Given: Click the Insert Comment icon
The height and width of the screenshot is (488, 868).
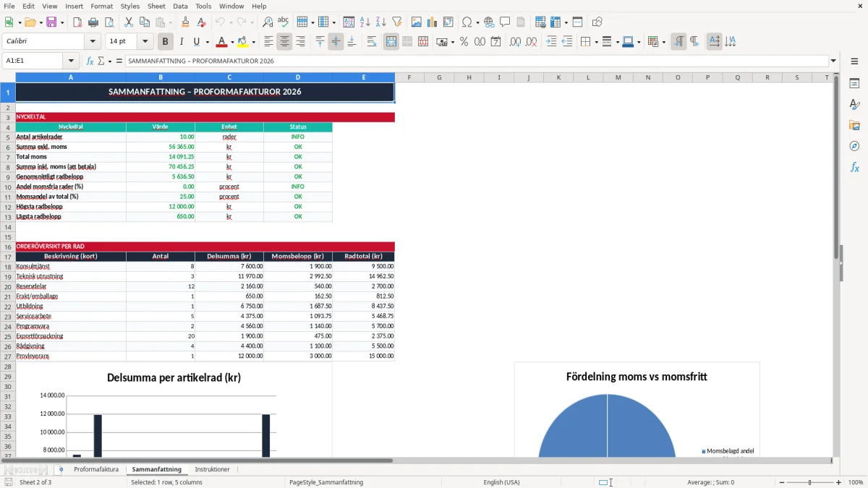Looking at the screenshot, I should click(505, 22).
